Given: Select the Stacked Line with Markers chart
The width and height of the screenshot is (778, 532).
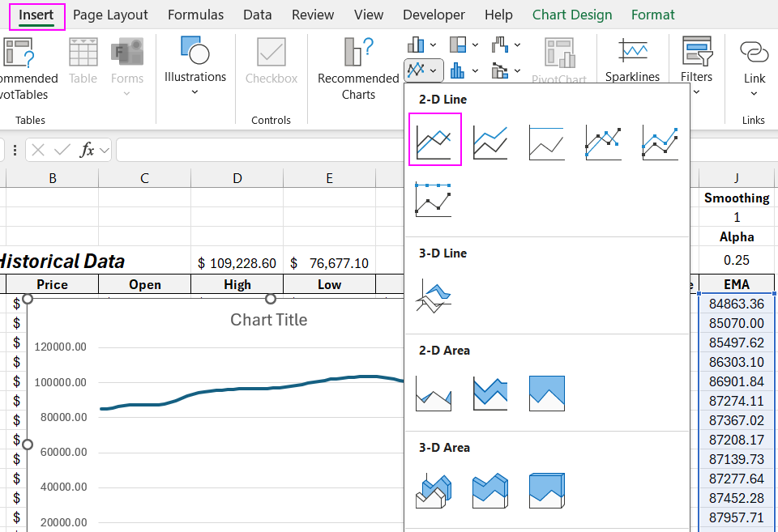Looking at the screenshot, I should coord(658,138).
